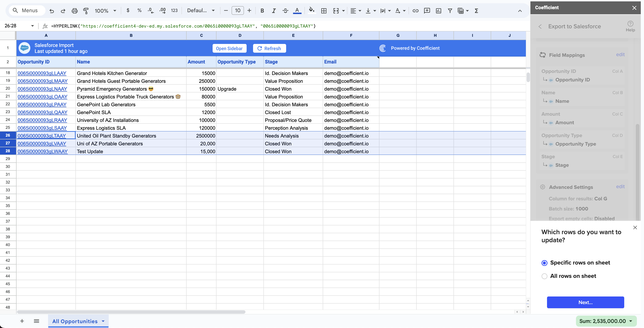
Task: Open the filter tool
Action: [x=450, y=11]
